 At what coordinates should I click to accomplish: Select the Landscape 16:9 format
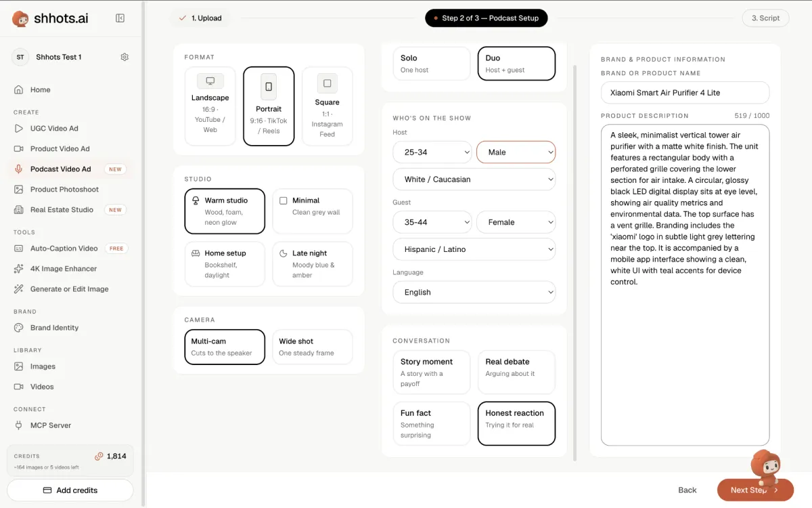coord(210,106)
